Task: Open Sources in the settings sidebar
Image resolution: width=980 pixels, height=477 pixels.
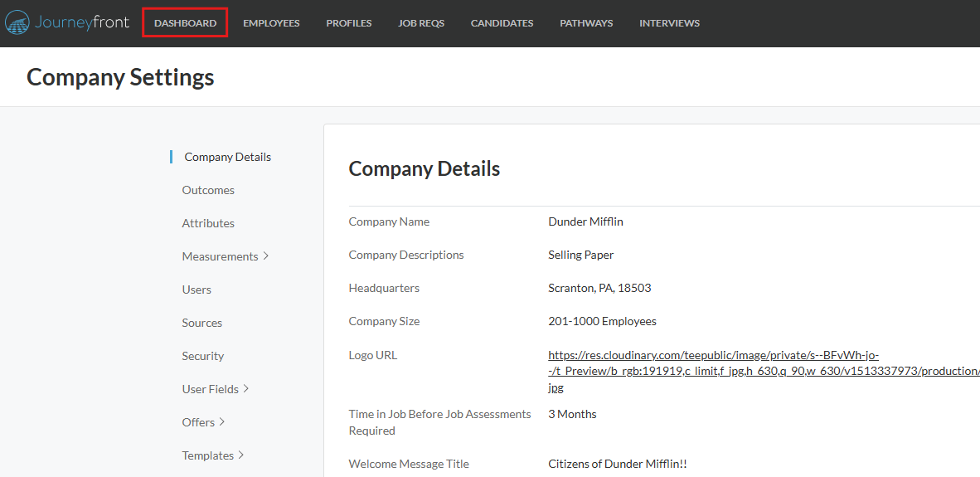Action: [x=201, y=323]
